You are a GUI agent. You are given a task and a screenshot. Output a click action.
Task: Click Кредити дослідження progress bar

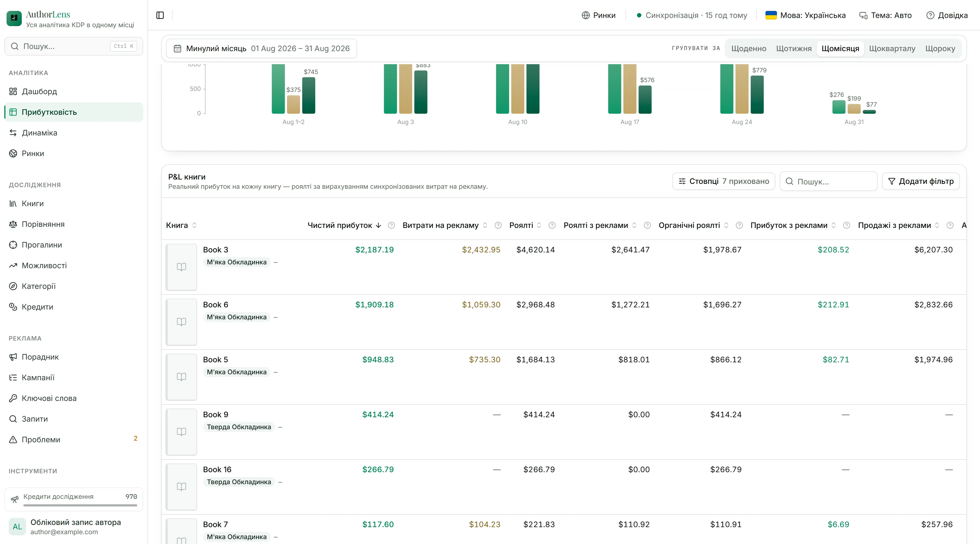click(80, 505)
